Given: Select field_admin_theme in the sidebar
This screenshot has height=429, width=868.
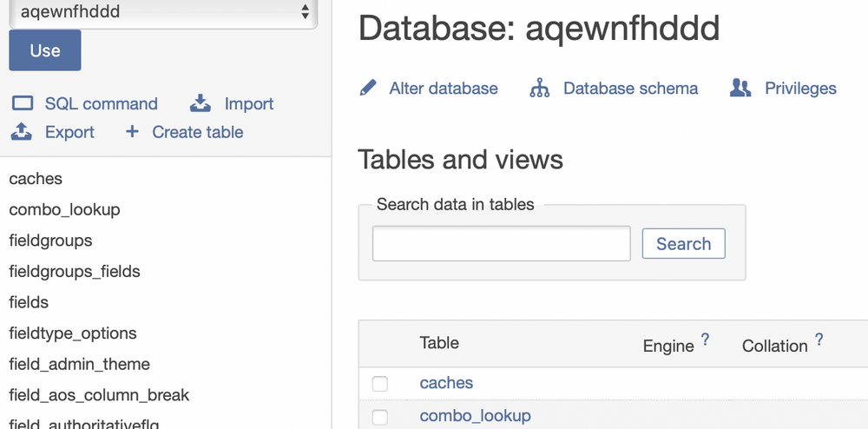Looking at the screenshot, I should (79, 365).
